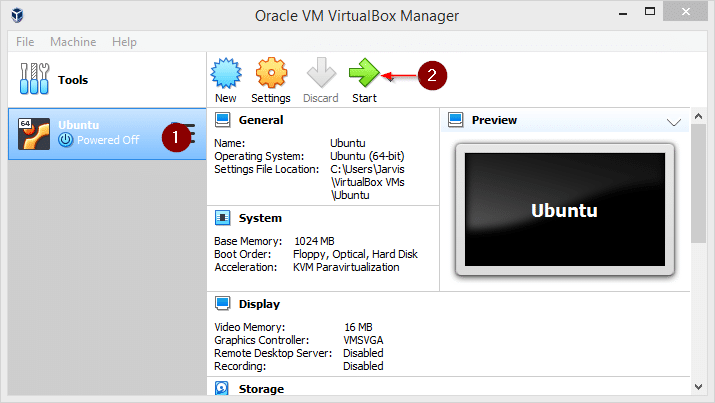Select the Tools wrench icon
Screen dimensions: 715x403
[x=33, y=79]
